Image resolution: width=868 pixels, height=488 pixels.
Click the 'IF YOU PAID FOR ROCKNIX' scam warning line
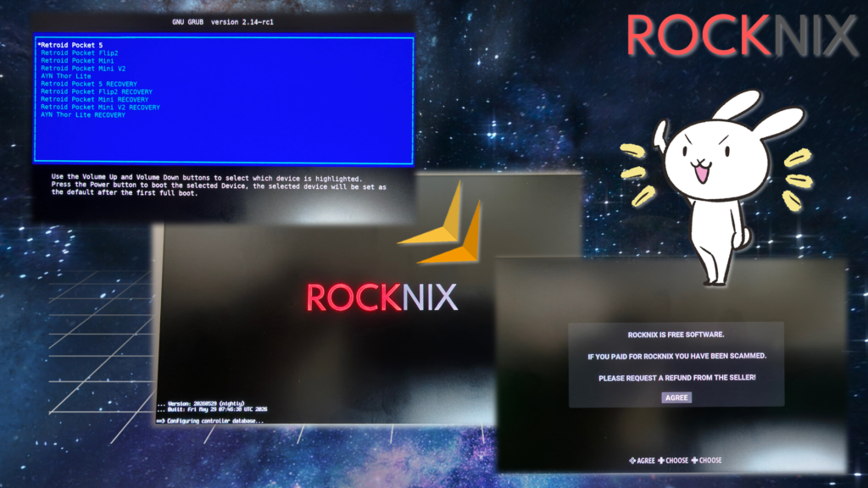tap(676, 357)
